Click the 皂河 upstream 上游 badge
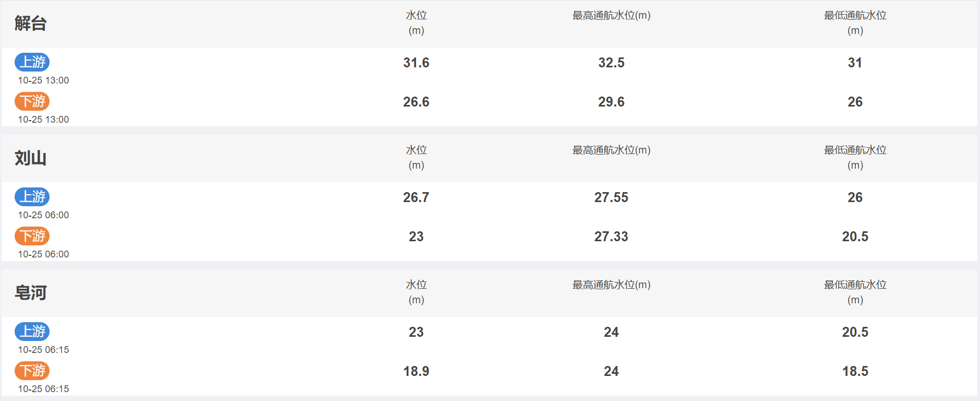Screen dimensions: 980x401 32,332
